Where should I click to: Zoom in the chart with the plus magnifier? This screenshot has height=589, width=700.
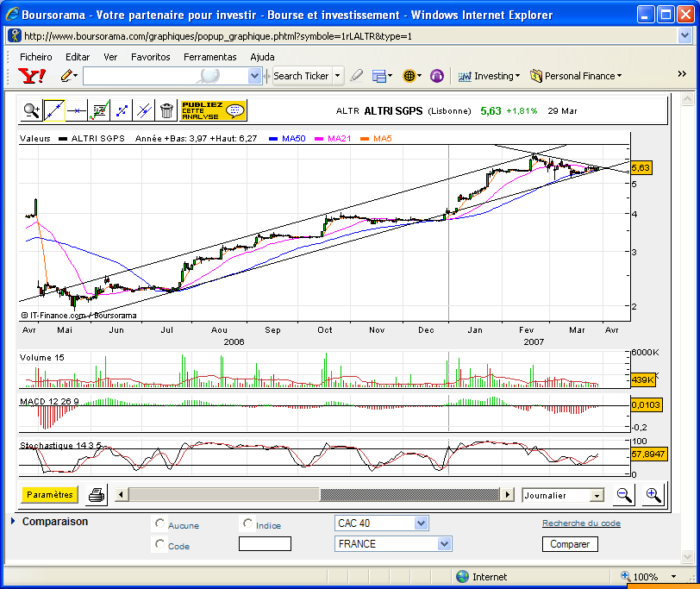(653, 495)
